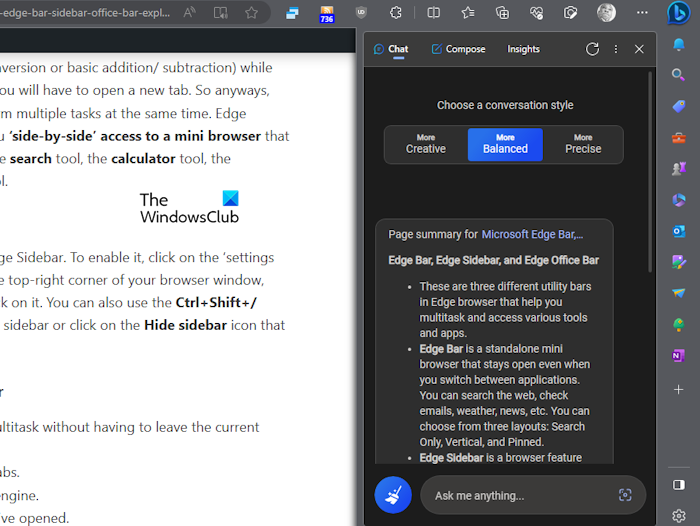Open Outlook in the Edge sidebar

679,231
